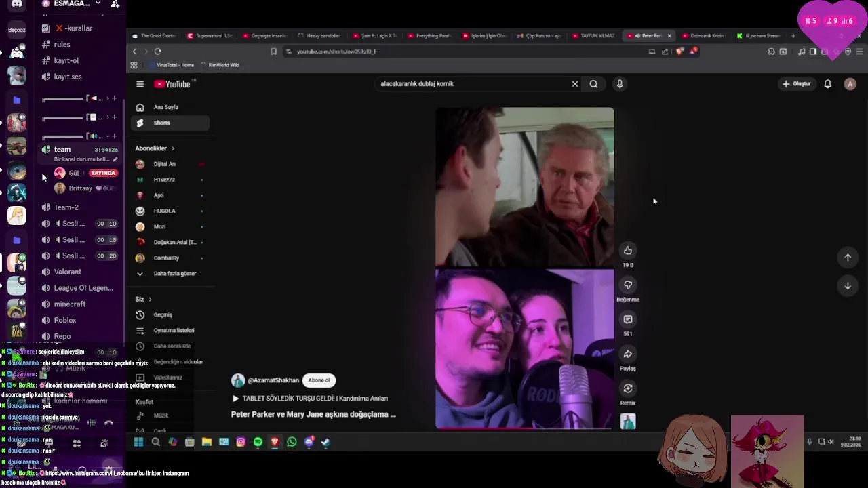
Task: Like the short with the thumbs-up button
Action: click(x=628, y=251)
